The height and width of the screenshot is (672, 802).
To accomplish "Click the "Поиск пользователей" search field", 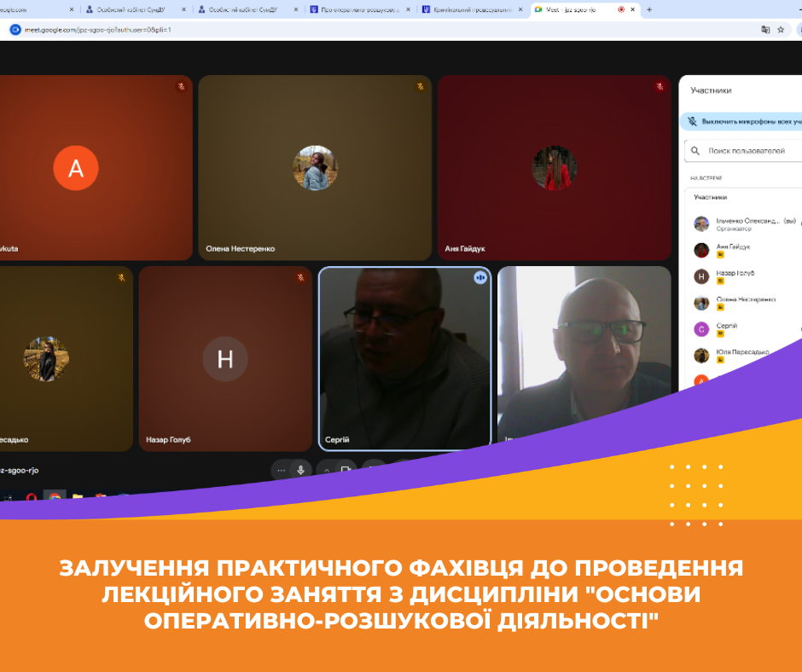I will pyautogui.click(x=751, y=151).
